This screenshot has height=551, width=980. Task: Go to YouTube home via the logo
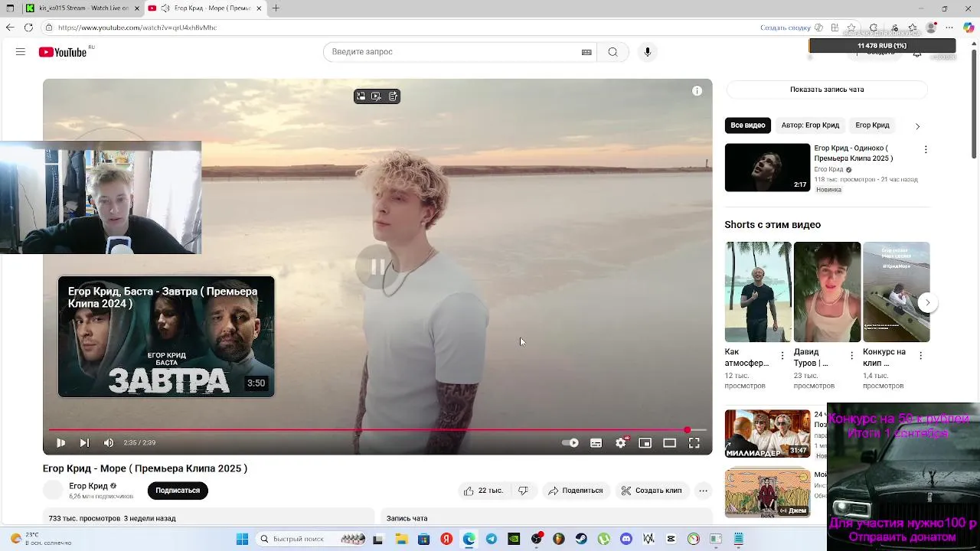63,52
